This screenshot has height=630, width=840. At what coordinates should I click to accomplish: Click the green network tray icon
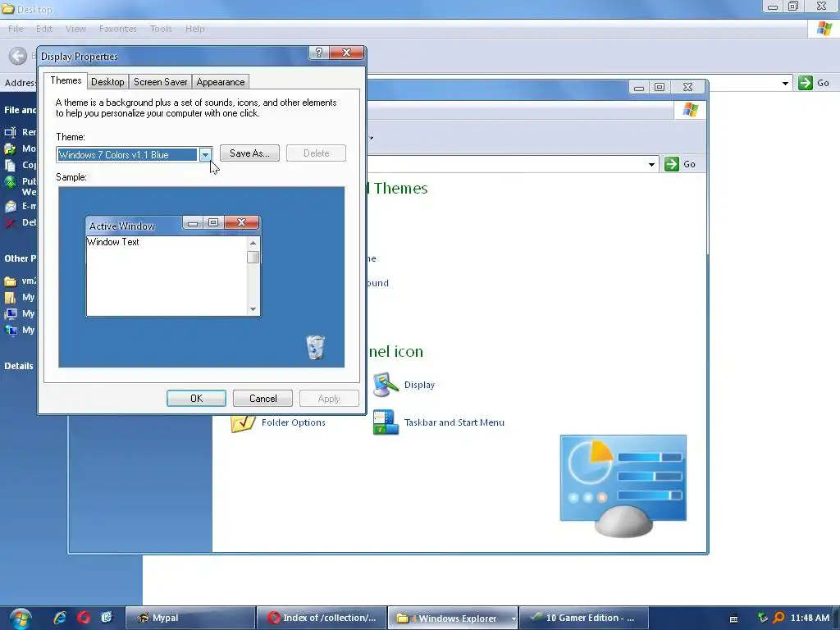(762, 619)
